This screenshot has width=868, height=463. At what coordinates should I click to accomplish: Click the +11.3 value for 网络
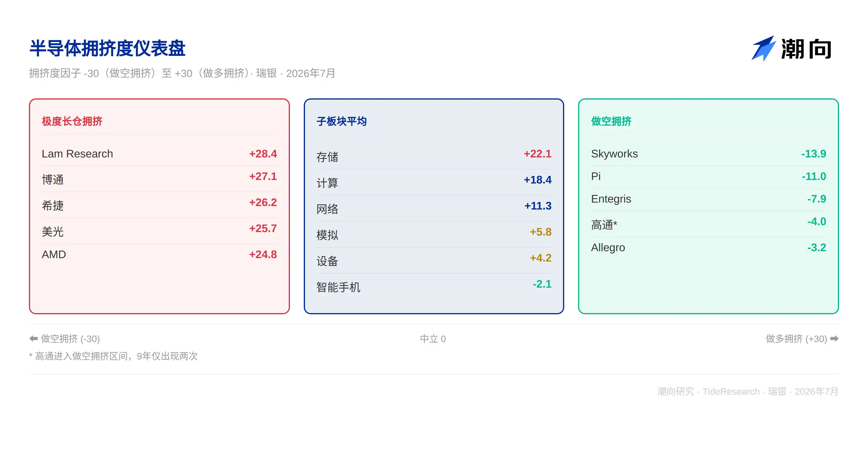tap(538, 205)
